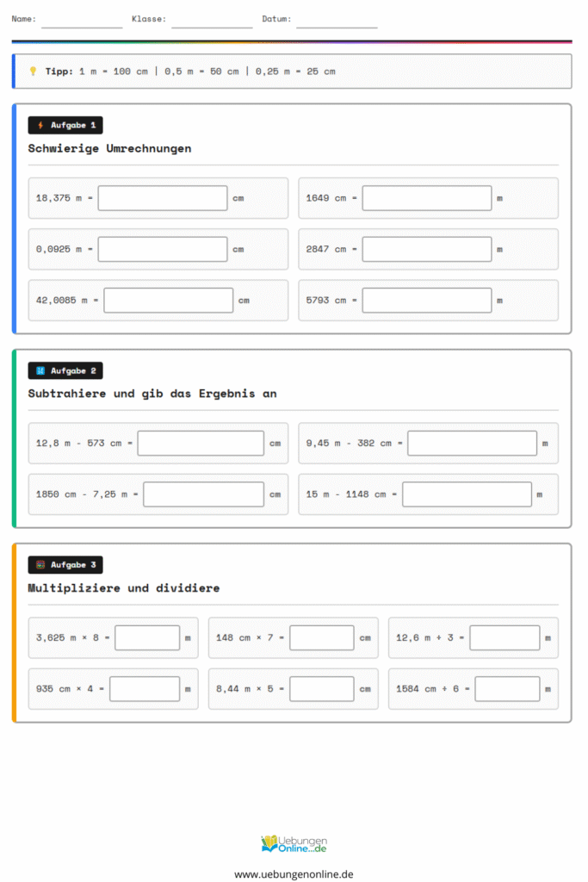Select the 1850 cm - 7,25 m answer field

click(203, 494)
